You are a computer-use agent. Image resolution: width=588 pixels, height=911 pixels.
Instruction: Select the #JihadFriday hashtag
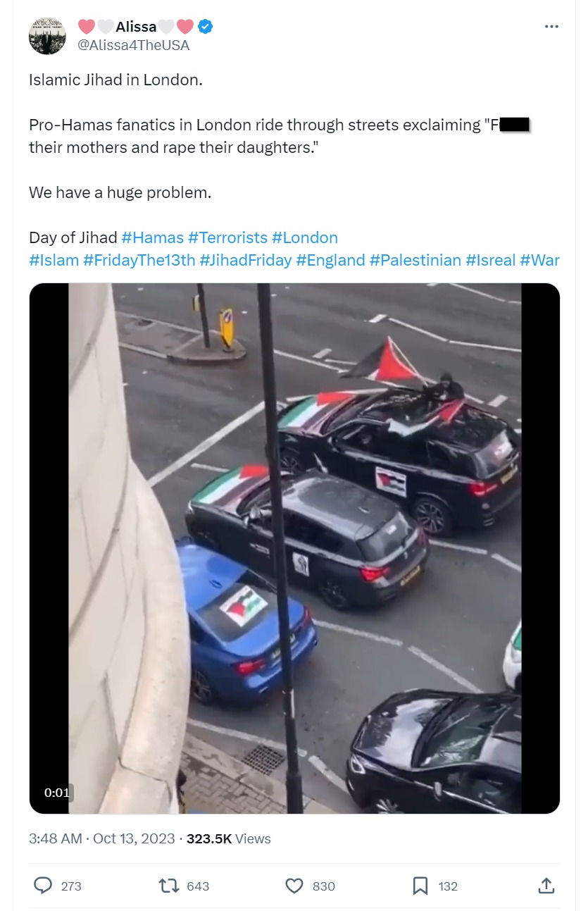(x=246, y=260)
